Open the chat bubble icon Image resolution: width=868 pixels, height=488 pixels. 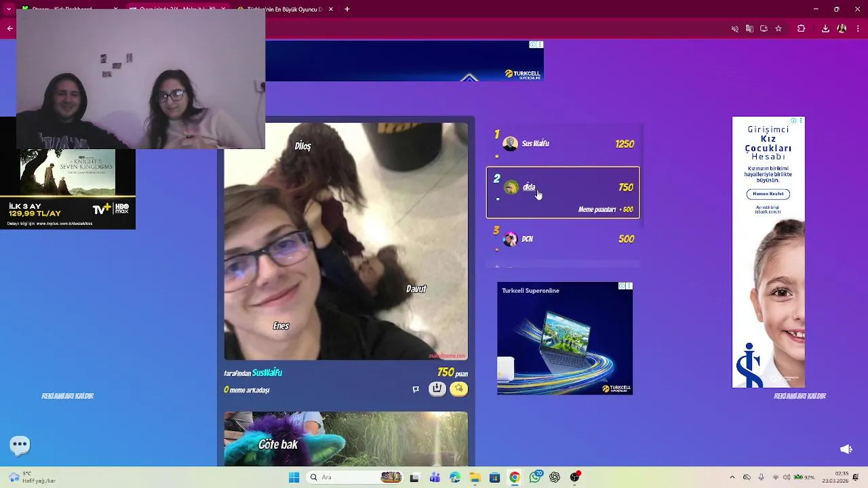pos(20,445)
